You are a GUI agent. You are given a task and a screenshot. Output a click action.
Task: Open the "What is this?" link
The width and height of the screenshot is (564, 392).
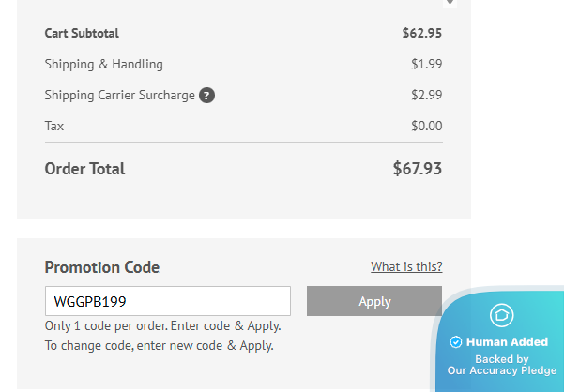[406, 267]
